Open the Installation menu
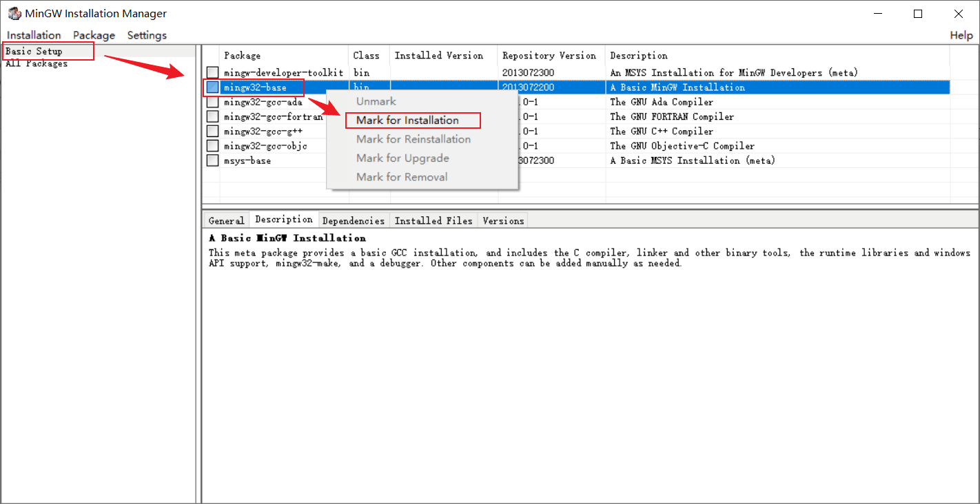This screenshot has height=504, width=980. coord(34,35)
